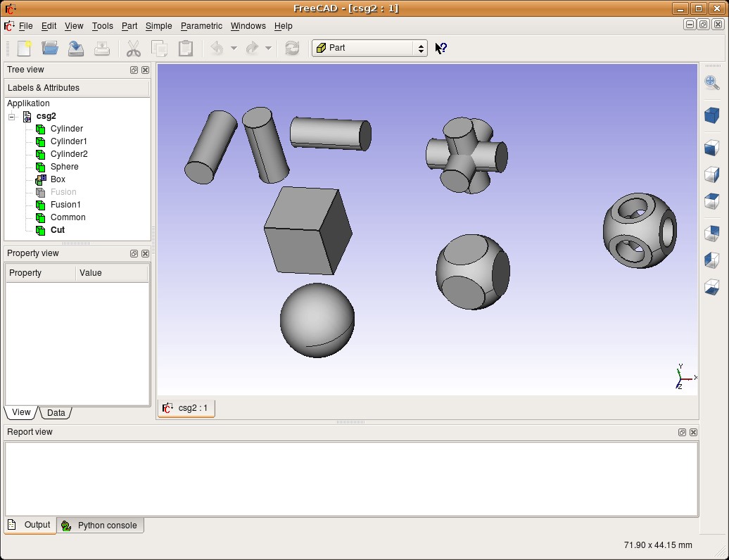Open the Parametric menu
The image size is (729, 560).
tap(201, 26)
